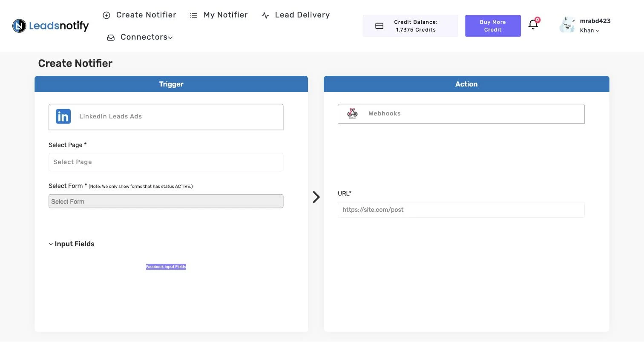Click the Credit Balance text
This screenshot has width=644, height=343.
416,26
